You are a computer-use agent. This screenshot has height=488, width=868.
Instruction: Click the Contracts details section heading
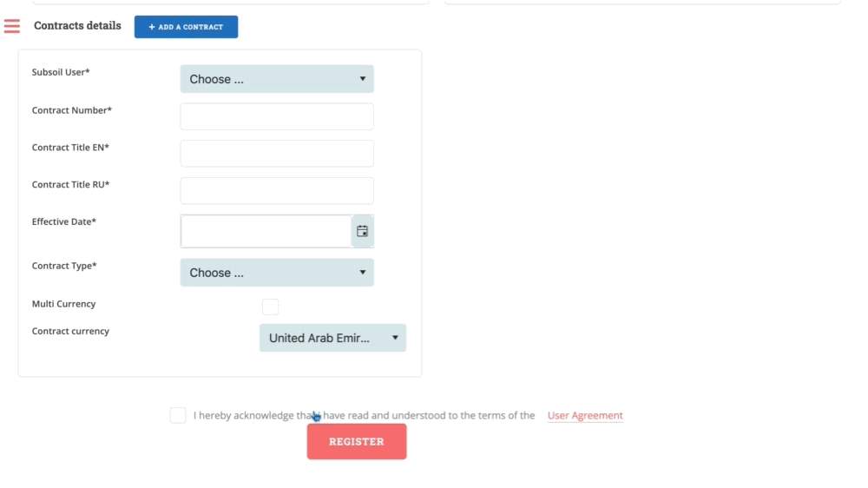(x=77, y=26)
